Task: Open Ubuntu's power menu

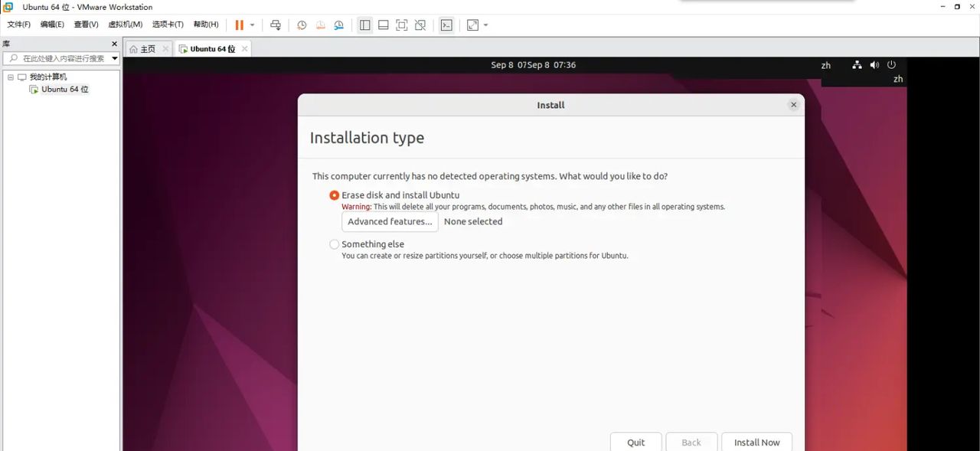Action: coord(891,65)
